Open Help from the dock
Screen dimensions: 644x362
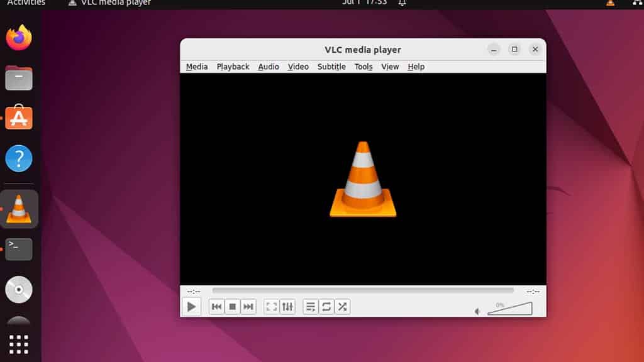19,158
